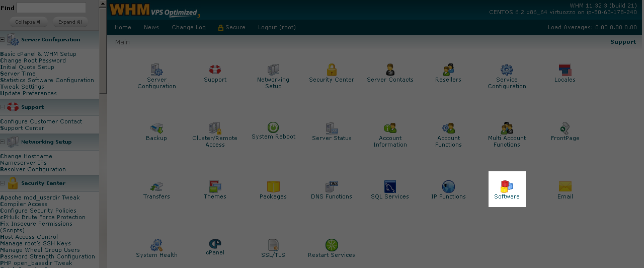Open the highlighted Software blocks icon

point(507,186)
